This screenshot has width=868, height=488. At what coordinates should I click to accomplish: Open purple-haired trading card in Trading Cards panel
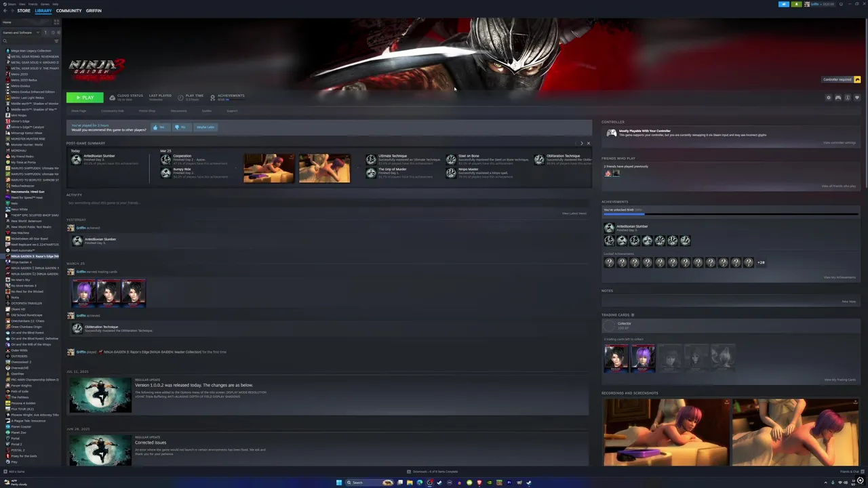(x=643, y=358)
